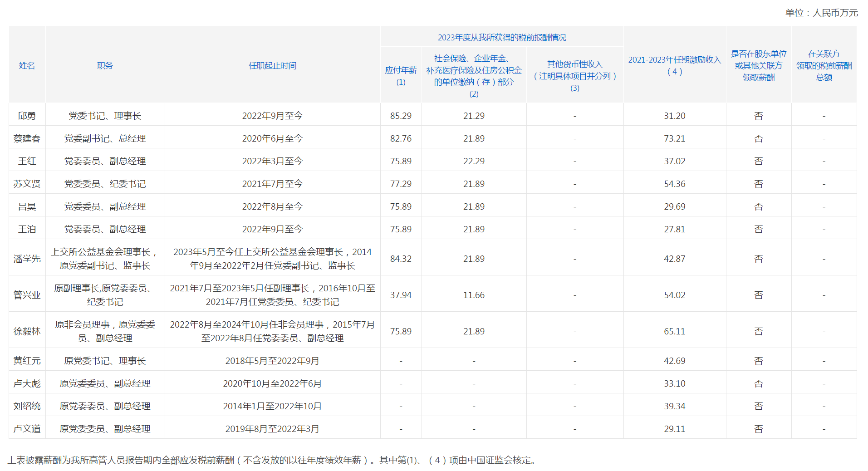Click 卢文道's incentive income 29.11
Image resolution: width=868 pixels, height=471 pixels.
tap(674, 429)
